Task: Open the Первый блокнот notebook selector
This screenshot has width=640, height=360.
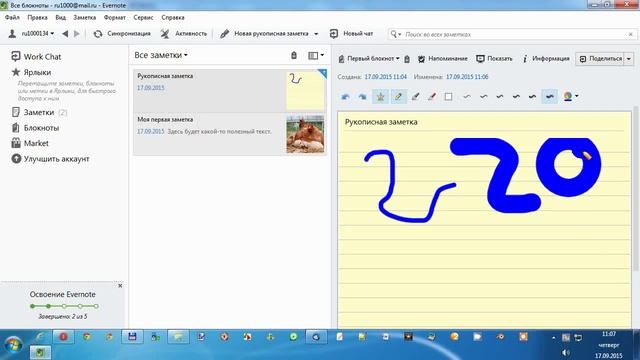Action: pyautogui.click(x=369, y=59)
